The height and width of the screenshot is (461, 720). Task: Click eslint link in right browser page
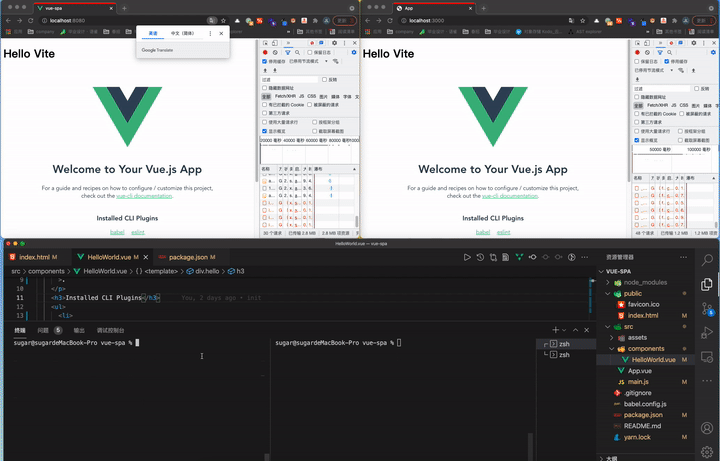coord(503,232)
